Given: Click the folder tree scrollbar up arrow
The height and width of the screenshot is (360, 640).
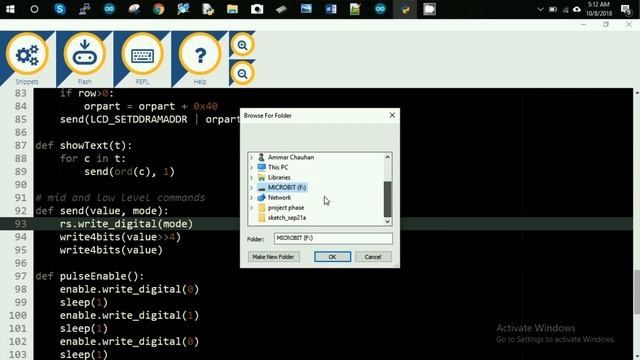Looking at the screenshot, I should (x=388, y=157).
